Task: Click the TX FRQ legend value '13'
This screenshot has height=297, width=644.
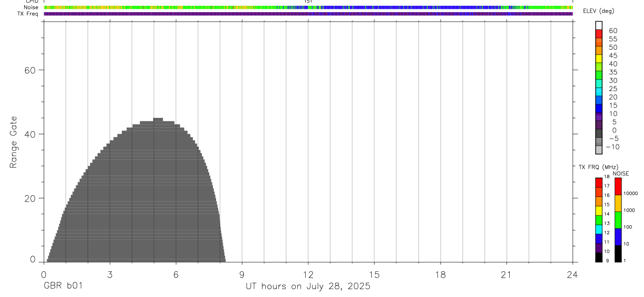Action: 607,223
